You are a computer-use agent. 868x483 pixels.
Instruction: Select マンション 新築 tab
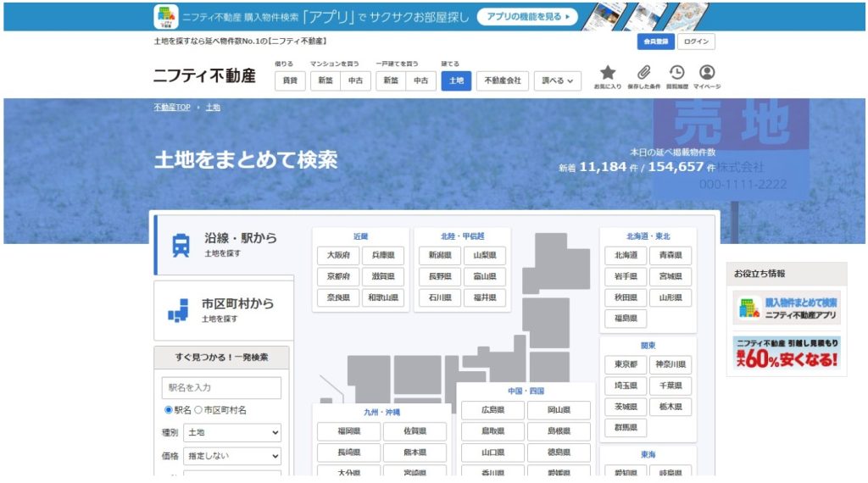pyautogui.click(x=325, y=80)
